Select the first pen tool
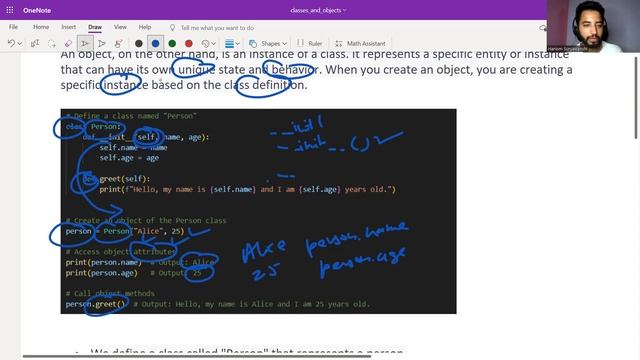Viewport: 640px width, 360px height. tap(85, 43)
